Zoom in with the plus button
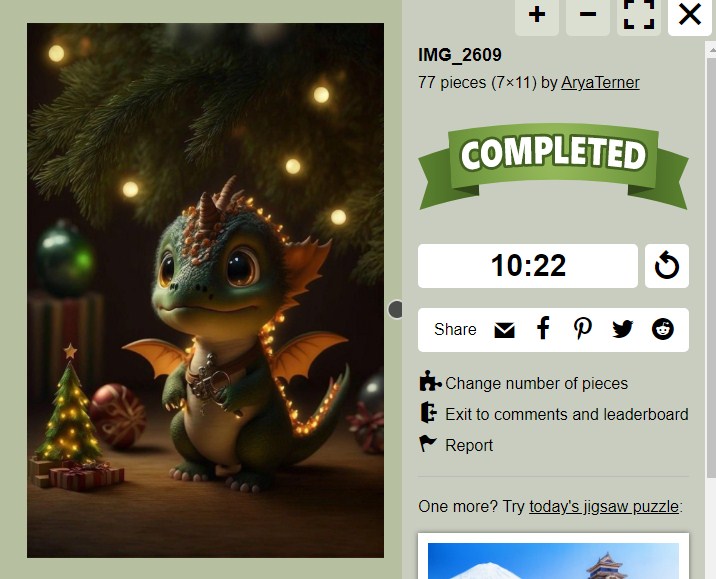Image resolution: width=716 pixels, height=579 pixels. click(x=537, y=16)
